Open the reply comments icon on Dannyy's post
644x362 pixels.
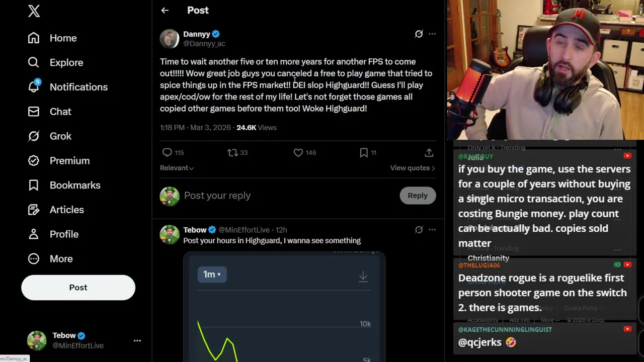pyautogui.click(x=167, y=152)
